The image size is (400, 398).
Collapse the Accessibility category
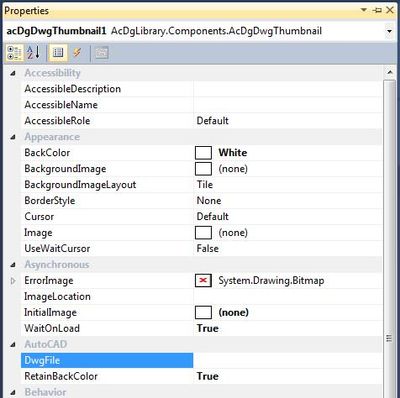[x=13, y=73]
